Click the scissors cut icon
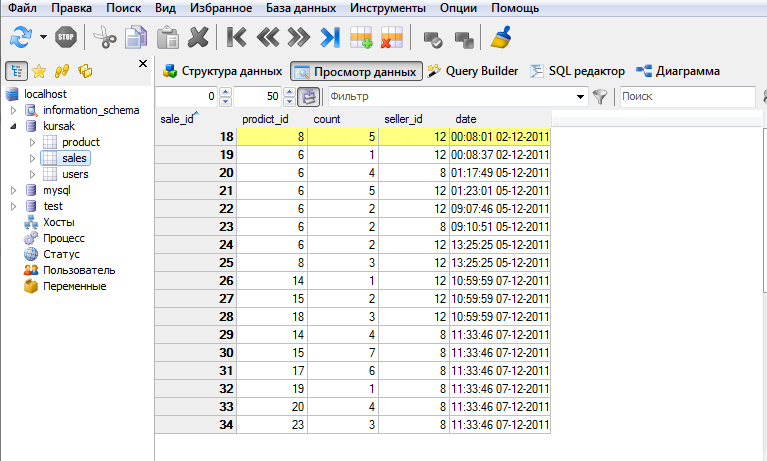This screenshot has height=461, width=767. [105, 37]
